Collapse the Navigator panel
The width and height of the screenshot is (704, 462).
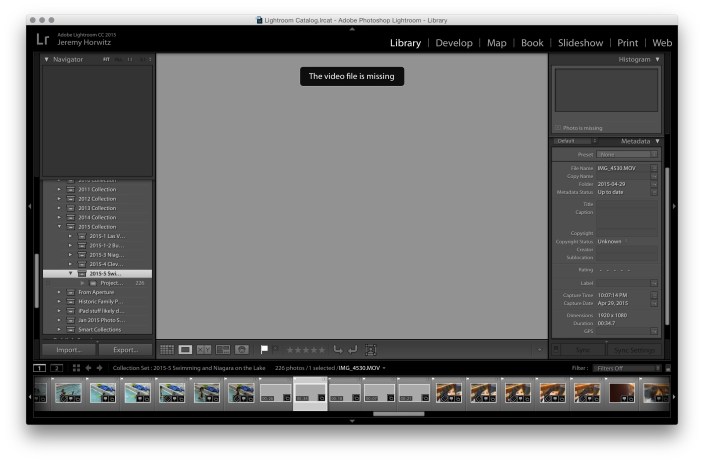pos(46,60)
